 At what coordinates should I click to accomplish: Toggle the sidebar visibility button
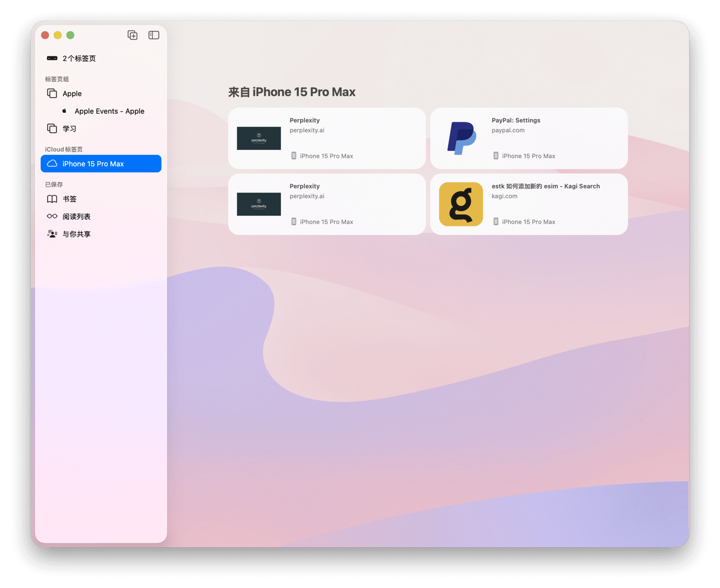click(154, 35)
